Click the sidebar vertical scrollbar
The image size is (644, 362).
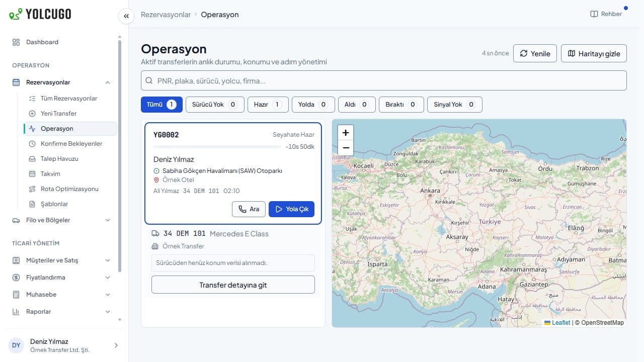pyautogui.click(x=120, y=156)
